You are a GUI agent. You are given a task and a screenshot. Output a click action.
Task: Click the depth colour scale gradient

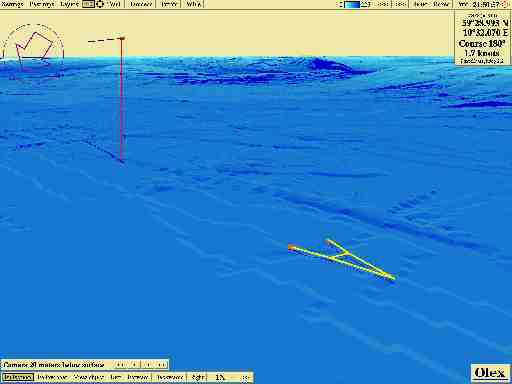click(x=352, y=4)
